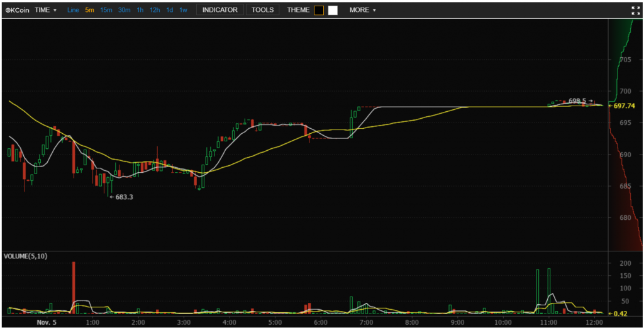This screenshot has width=644, height=328.
Task: Click the 698.5 high price marker
Action: coord(577,101)
